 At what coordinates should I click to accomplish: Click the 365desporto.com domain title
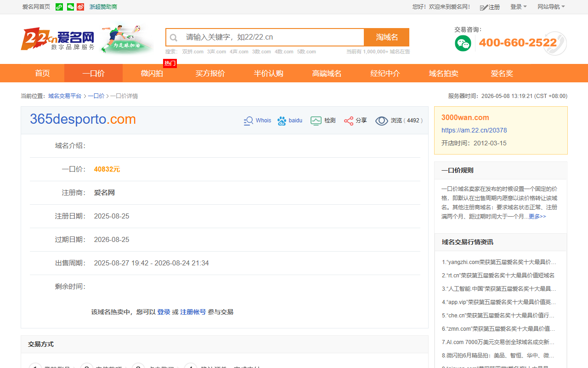pos(83,120)
